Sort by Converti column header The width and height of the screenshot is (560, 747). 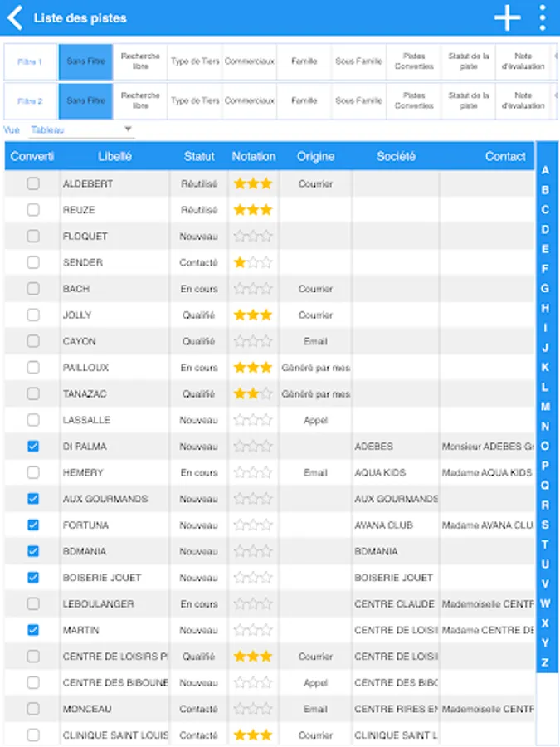click(32, 156)
